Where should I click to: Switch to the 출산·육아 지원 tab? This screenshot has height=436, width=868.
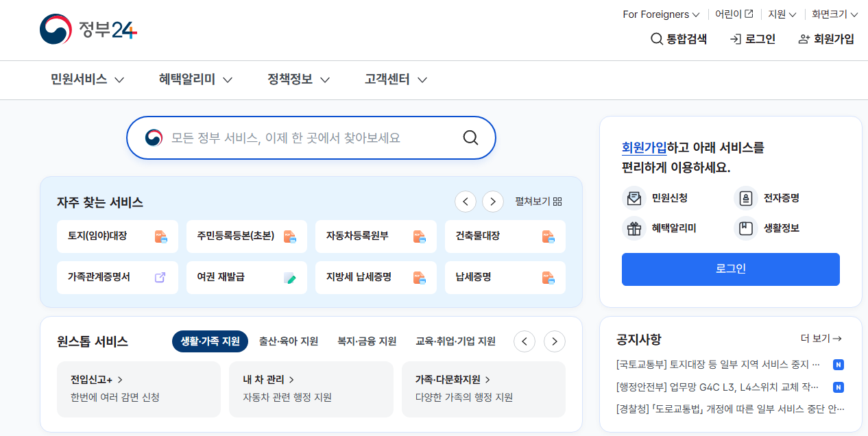289,341
